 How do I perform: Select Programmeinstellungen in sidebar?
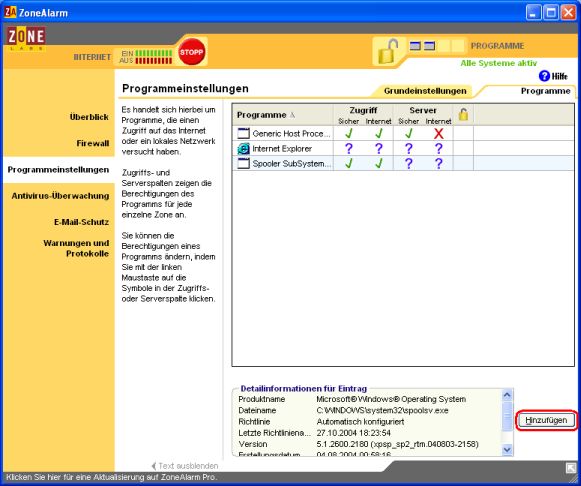(x=58, y=170)
